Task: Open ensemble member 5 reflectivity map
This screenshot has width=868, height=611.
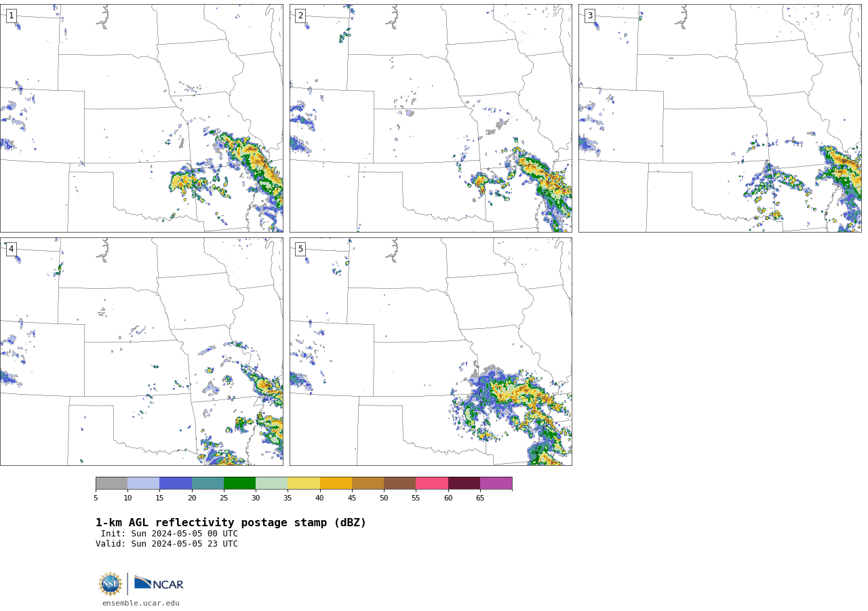Action: pos(431,351)
